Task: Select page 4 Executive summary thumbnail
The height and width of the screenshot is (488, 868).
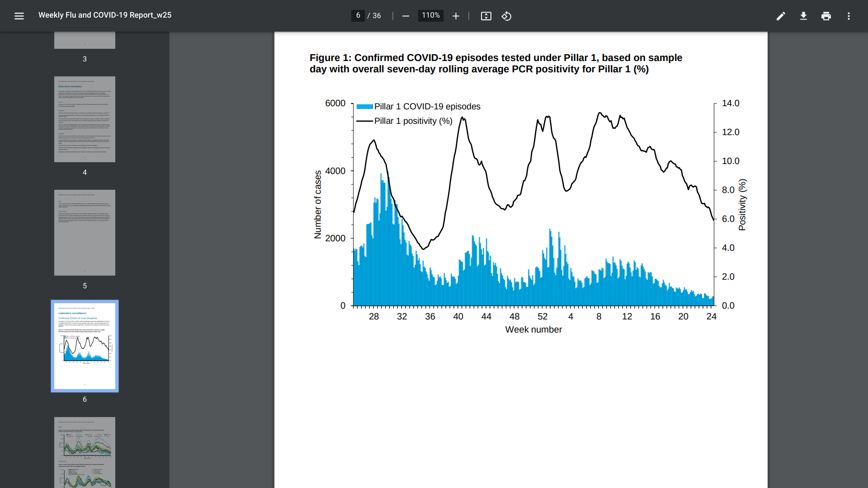Action: 85,119
